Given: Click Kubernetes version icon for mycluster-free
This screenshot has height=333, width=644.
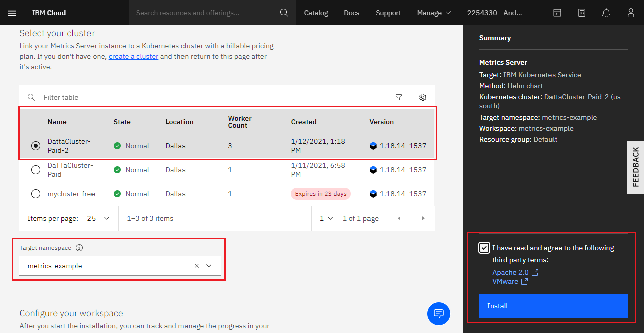Looking at the screenshot, I should [x=373, y=194].
